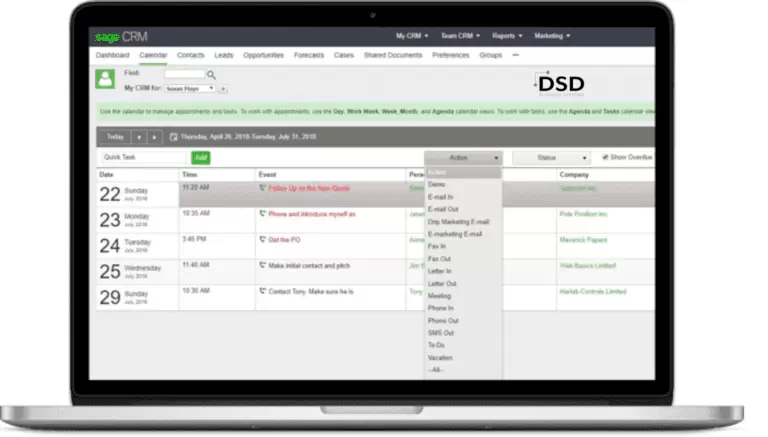Open the Shared Documents tab

pyautogui.click(x=394, y=55)
